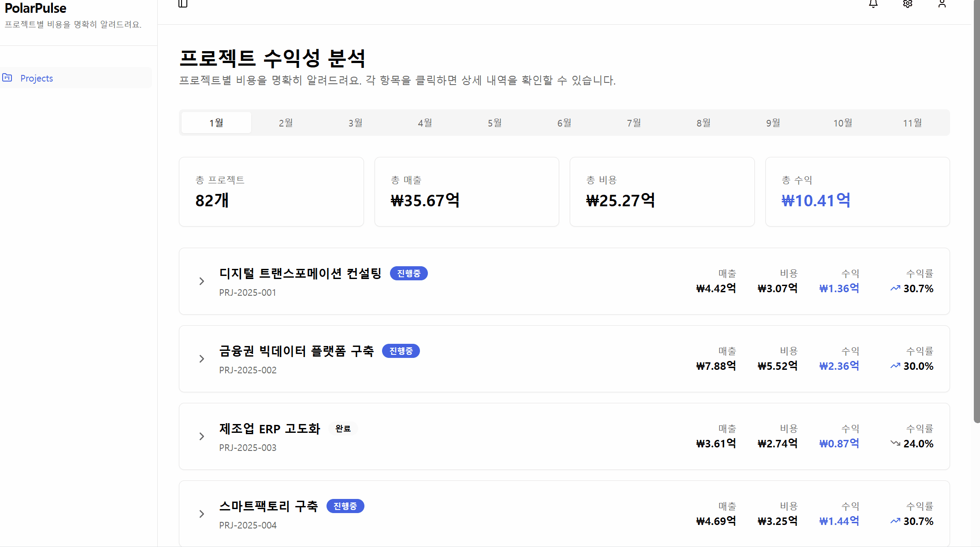
Task: Click trend-up icon beside 30.7% for PRJ-2025-001
Action: (x=895, y=289)
